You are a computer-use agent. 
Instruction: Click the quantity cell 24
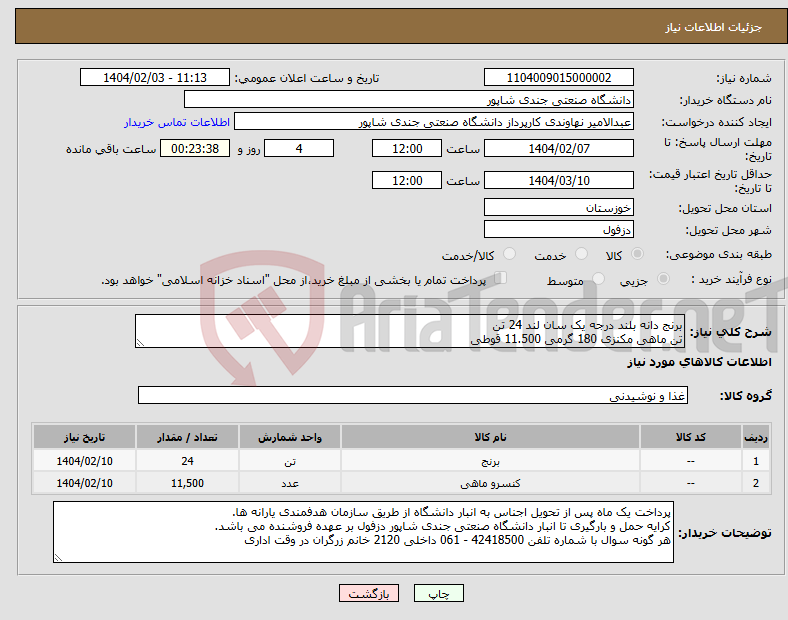point(187,461)
